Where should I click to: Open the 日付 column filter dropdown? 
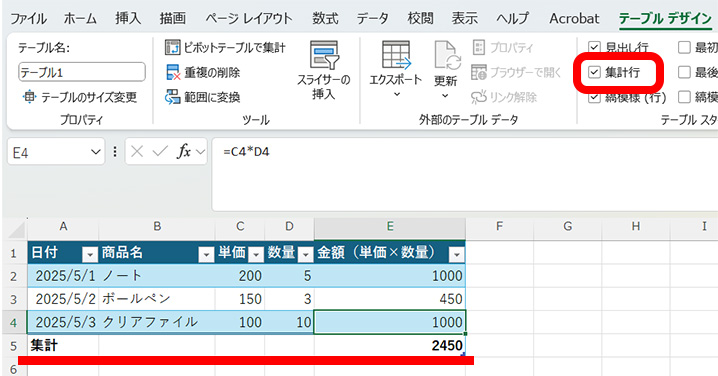pos(90,254)
